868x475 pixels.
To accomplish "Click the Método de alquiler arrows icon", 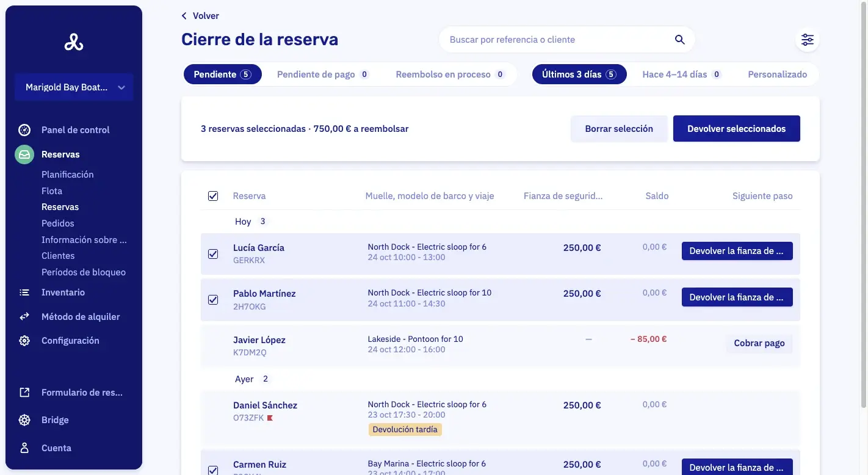I will [x=24, y=317].
